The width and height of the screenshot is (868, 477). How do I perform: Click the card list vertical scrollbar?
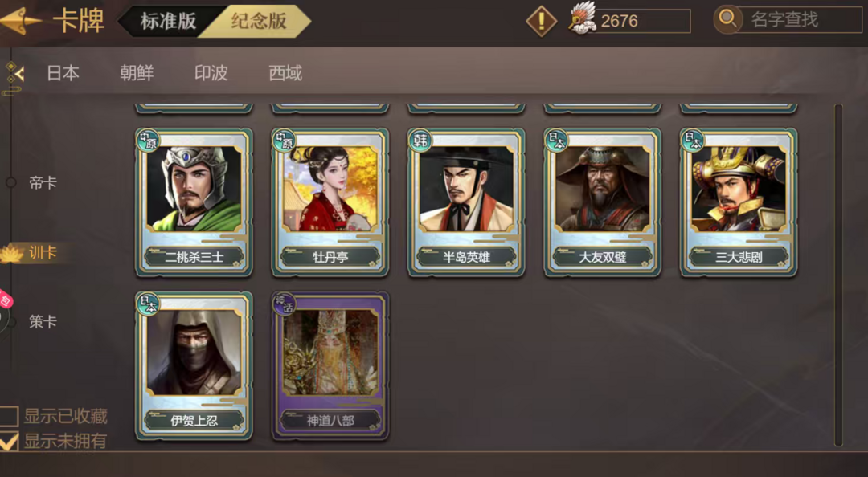(838, 275)
